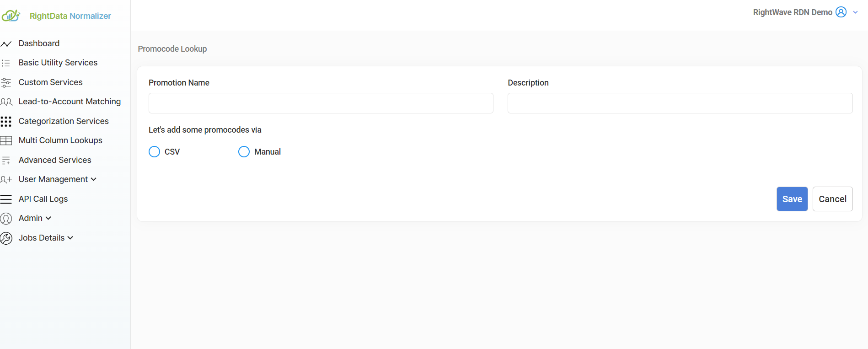Click the Custom Services sliders icon
The width and height of the screenshot is (868, 349).
pos(6,83)
